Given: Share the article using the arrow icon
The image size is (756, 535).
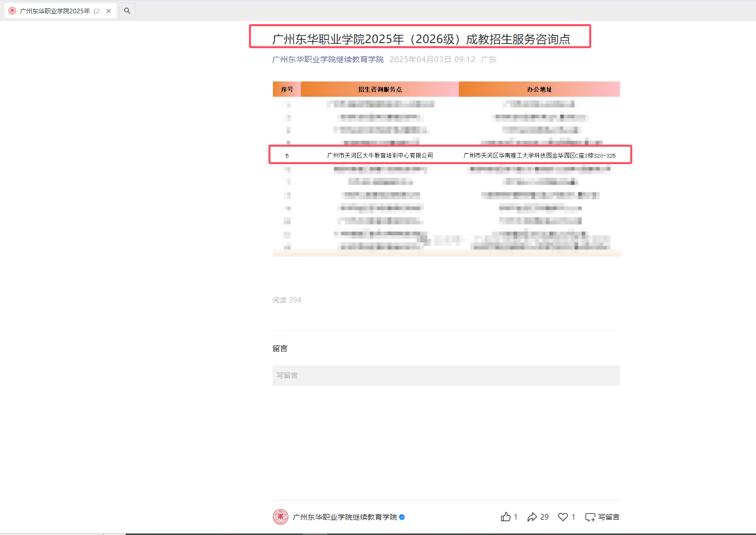Looking at the screenshot, I should [x=532, y=517].
